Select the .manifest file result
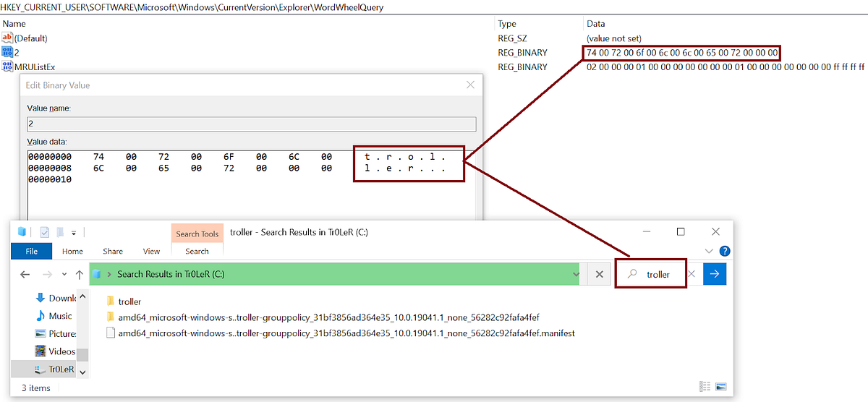The height and width of the screenshot is (402, 868). 340,333
